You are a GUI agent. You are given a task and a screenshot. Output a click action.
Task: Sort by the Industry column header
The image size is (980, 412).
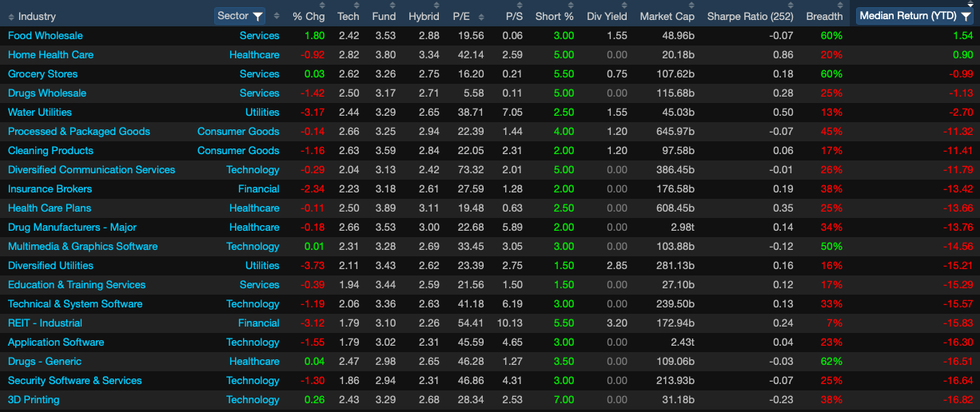37,16
